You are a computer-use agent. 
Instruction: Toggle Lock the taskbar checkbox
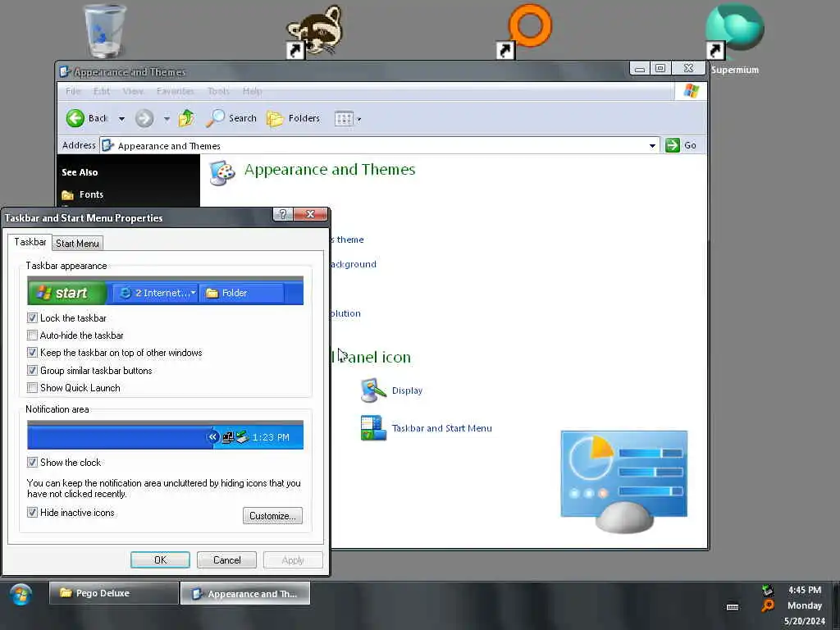coord(32,317)
